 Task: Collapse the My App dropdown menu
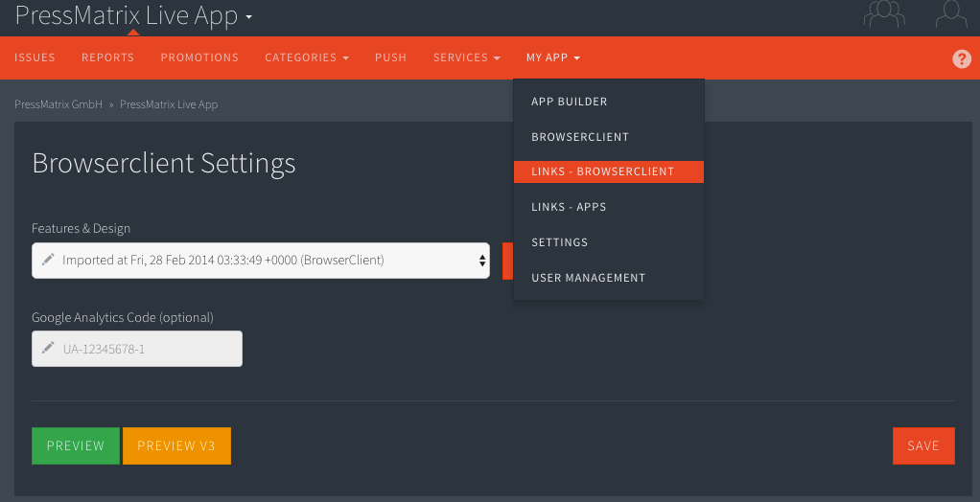coord(552,57)
